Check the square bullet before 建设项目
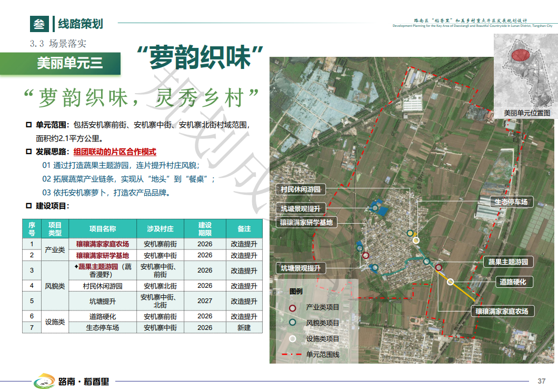Screen dimensions: 558x392 pyautogui.click(x=29, y=206)
